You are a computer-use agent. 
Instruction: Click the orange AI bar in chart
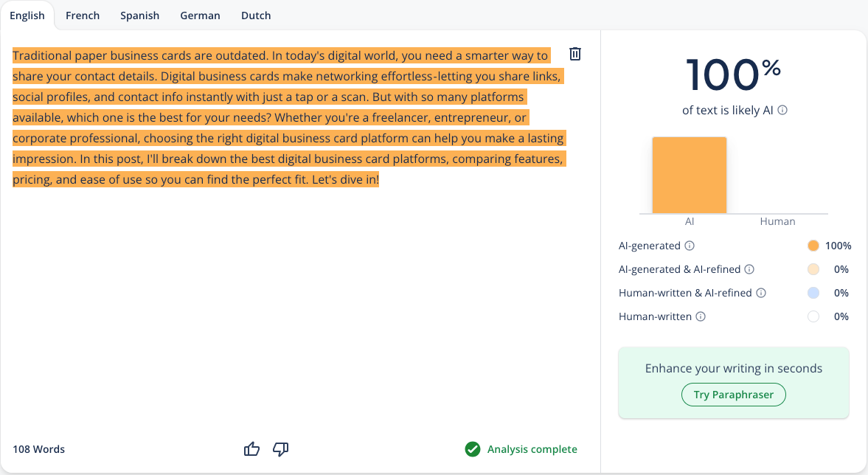690,175
